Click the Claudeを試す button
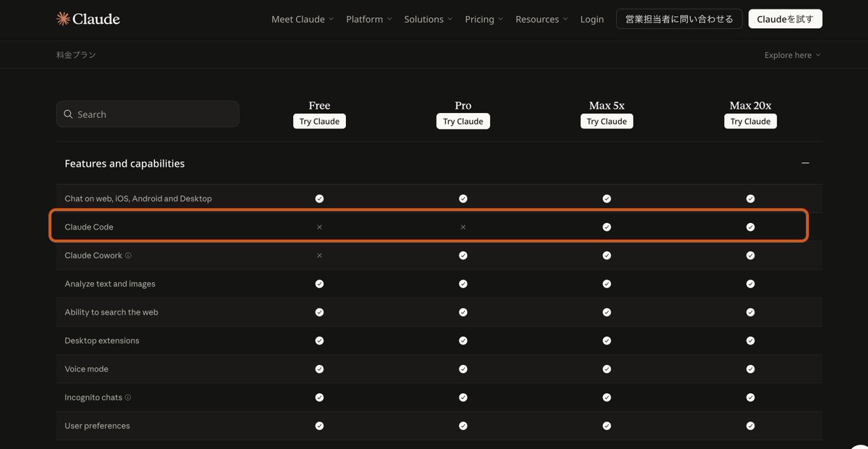The image size is (868, 449). [x=785, y=19]
